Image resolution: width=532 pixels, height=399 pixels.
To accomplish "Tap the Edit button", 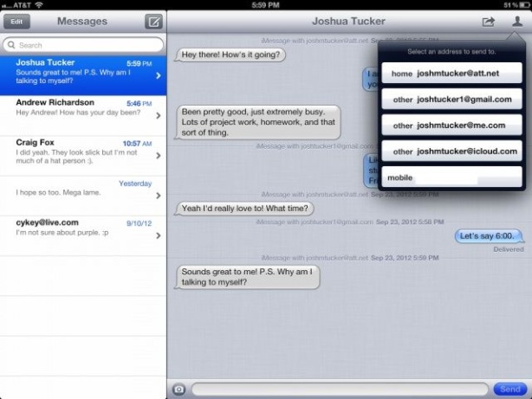I will point(16,22).
